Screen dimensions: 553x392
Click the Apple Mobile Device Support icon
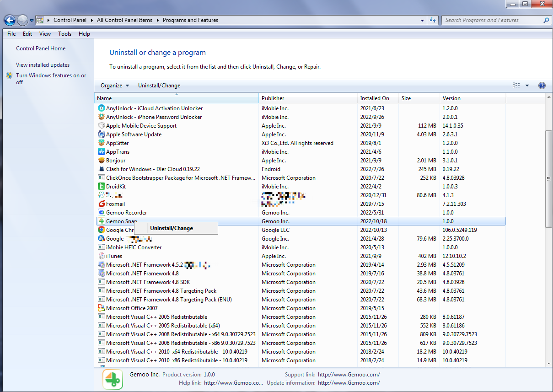(x=102, y=126)
